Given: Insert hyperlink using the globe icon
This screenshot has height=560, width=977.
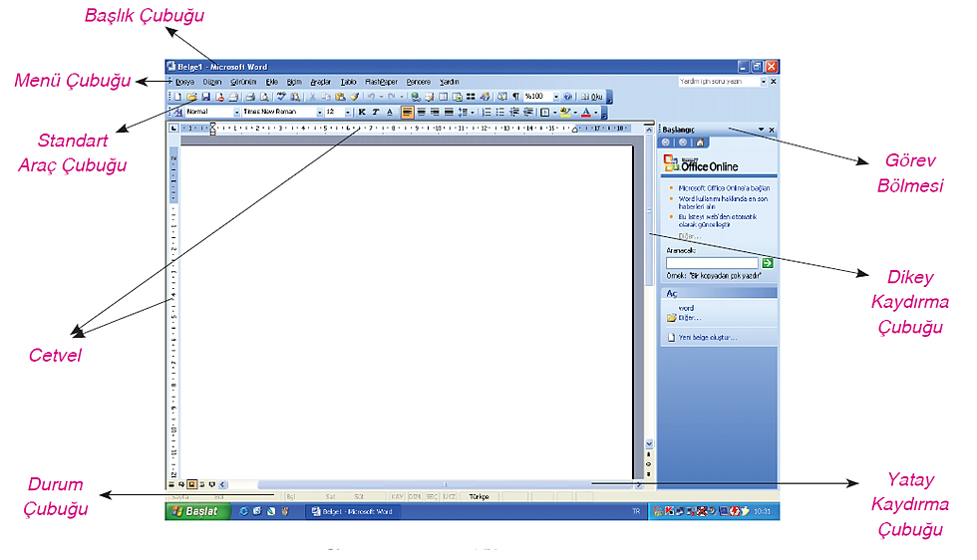Looking at the screenshot, I should coord(415,97).
